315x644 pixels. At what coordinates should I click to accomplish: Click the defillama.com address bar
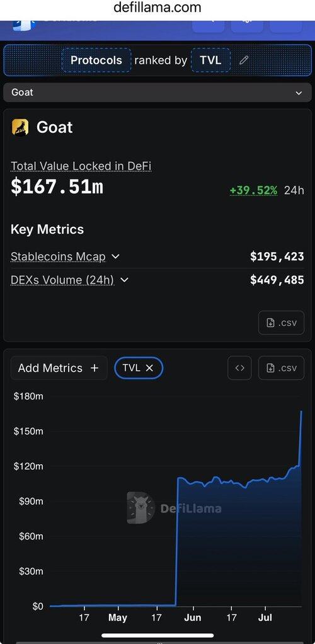[157, 8]
